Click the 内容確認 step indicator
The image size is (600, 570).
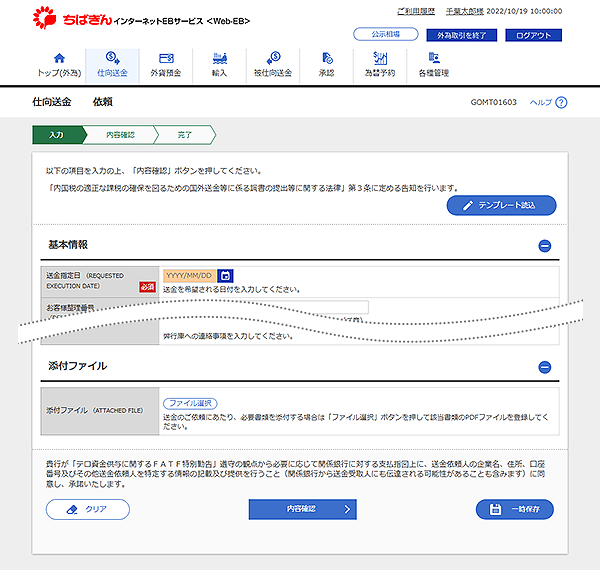120,135
